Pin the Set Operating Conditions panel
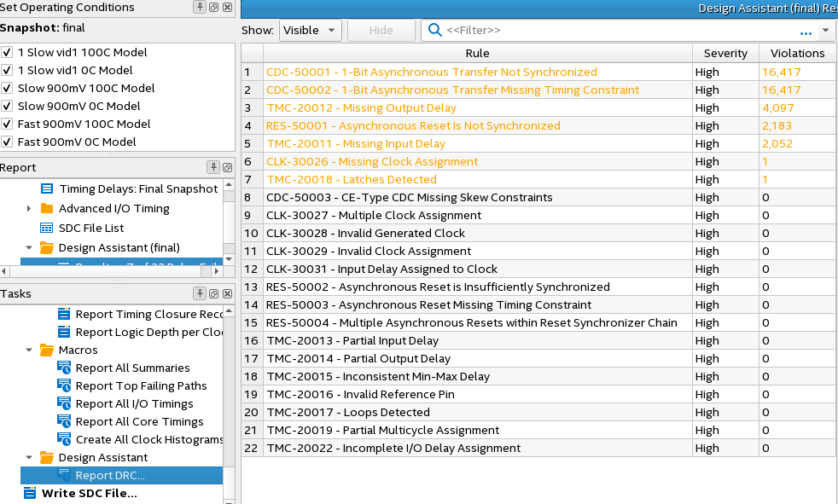The width and height of the screenshot is (838, 504). [200, 7]
